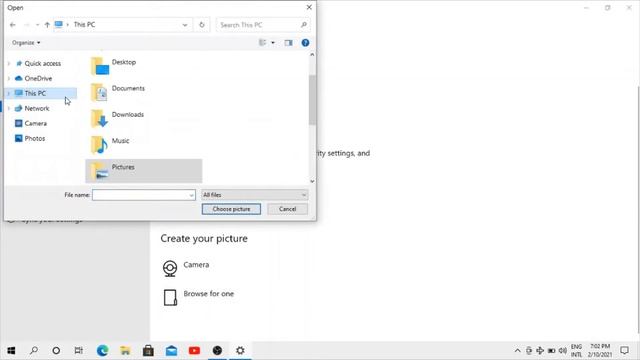Open the Action Center notifications

tap(624, 350)
